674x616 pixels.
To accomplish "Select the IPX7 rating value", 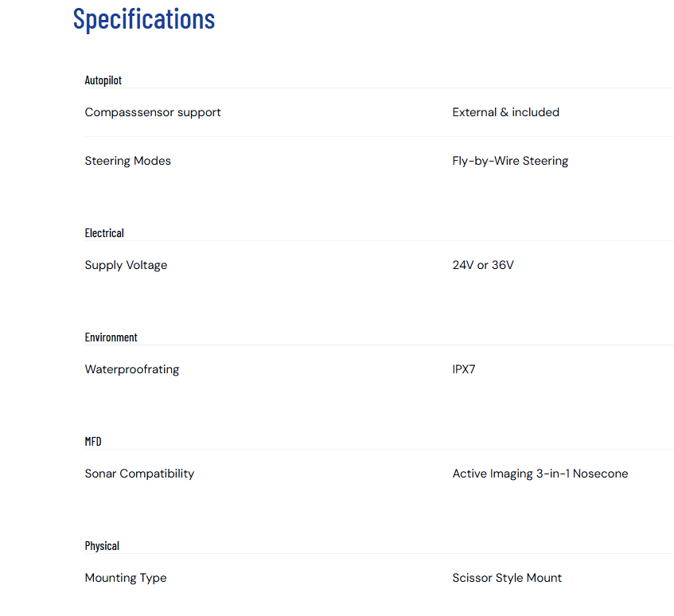I will pos(464,369).
